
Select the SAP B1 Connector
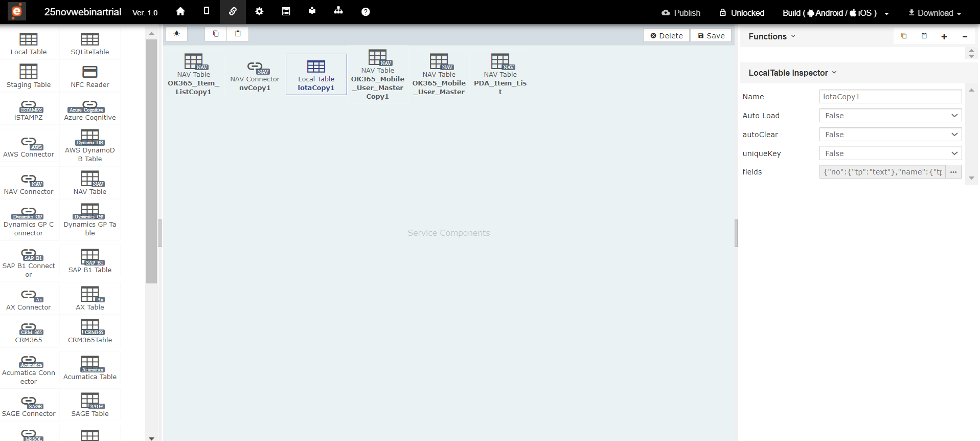[x=29, y=262]
